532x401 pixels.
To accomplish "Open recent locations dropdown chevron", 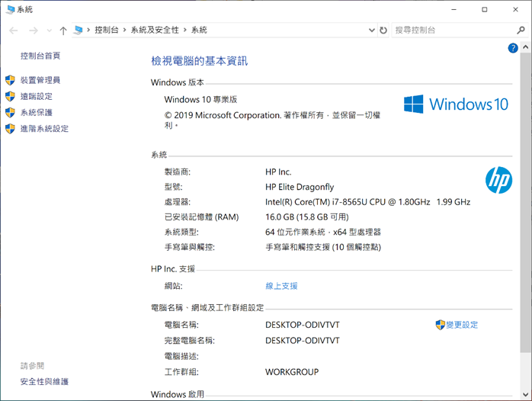I will (50, 30).
